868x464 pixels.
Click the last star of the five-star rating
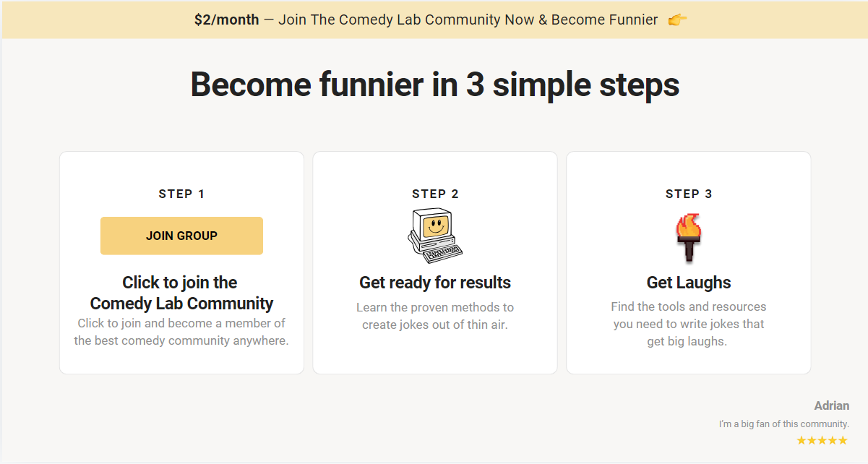coord(843,440)
